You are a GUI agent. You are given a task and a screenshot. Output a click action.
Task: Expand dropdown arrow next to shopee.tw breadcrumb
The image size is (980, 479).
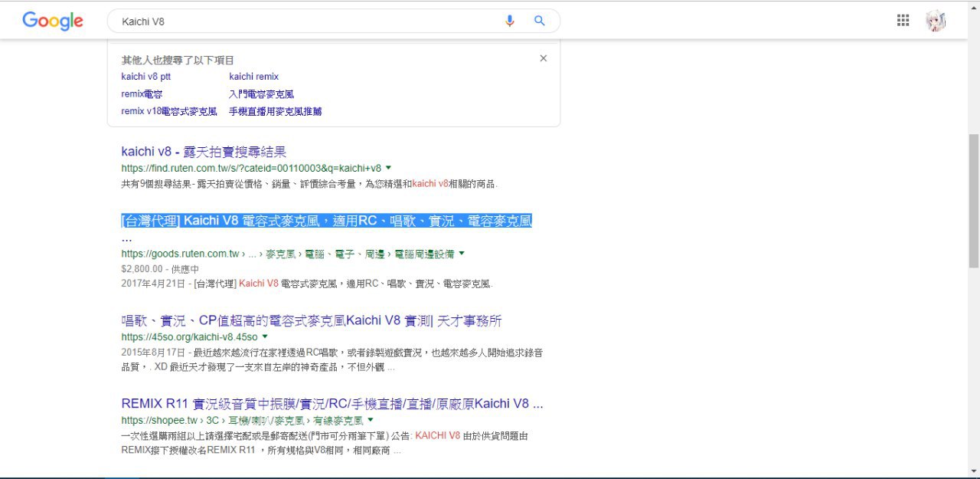click(371, 421)
